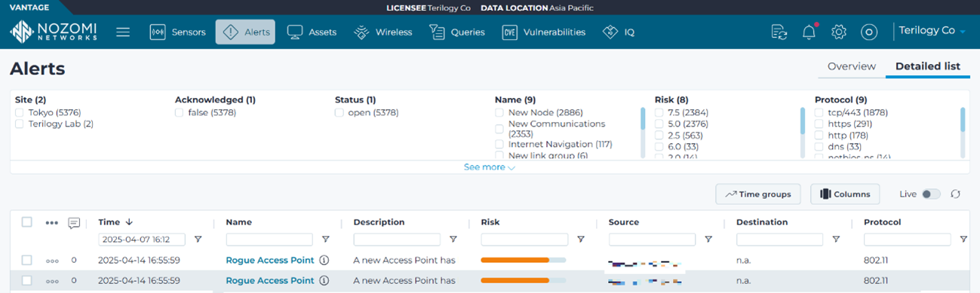The height and width of the screenshot is (293, 980).
Task: Open the Columns chooser
Action: click(844, 194)
